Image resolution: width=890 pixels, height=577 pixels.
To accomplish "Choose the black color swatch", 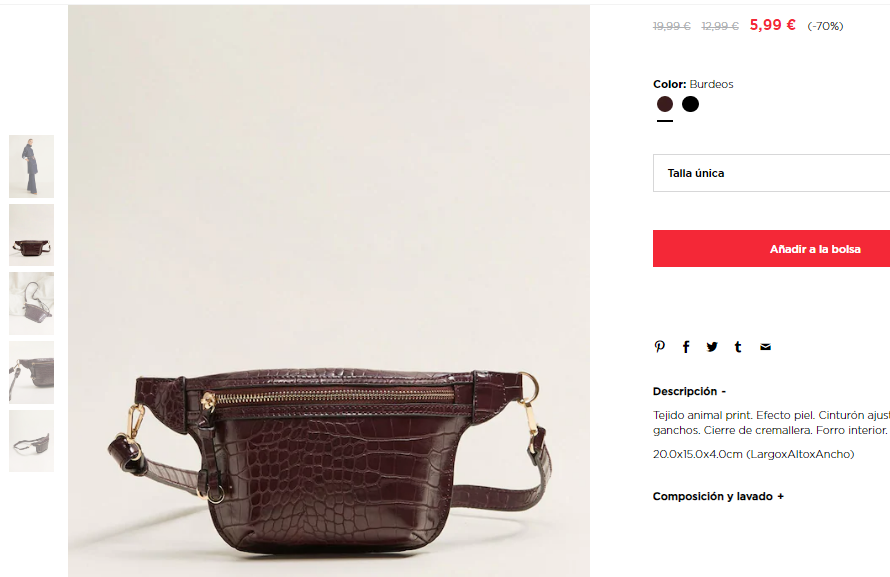I will coord(690,104).
